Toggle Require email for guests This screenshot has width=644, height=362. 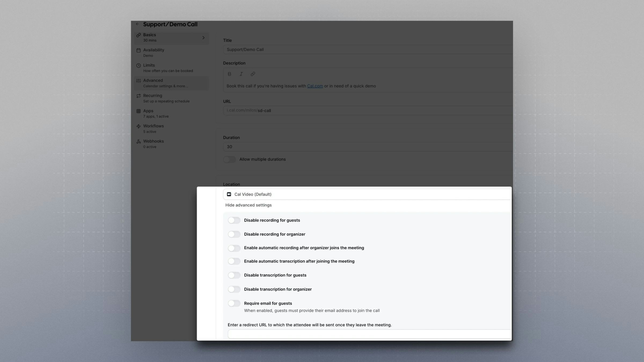click(234, 304)
